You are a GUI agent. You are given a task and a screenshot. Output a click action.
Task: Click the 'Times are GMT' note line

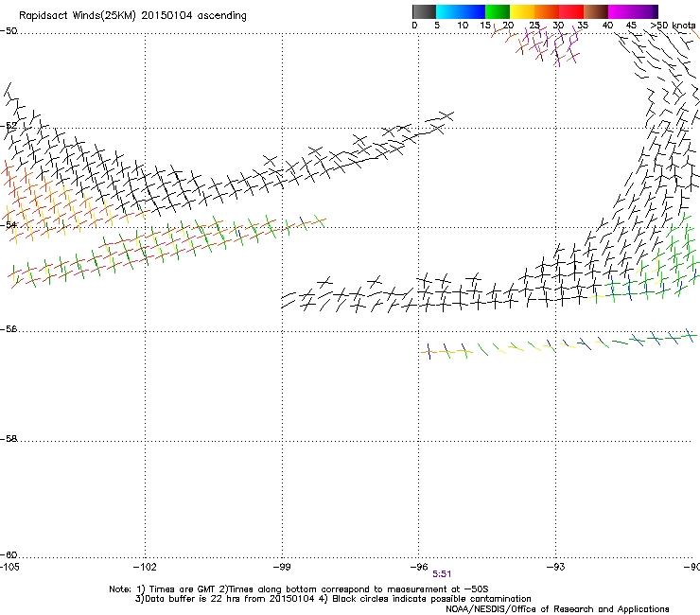point(299,589)
